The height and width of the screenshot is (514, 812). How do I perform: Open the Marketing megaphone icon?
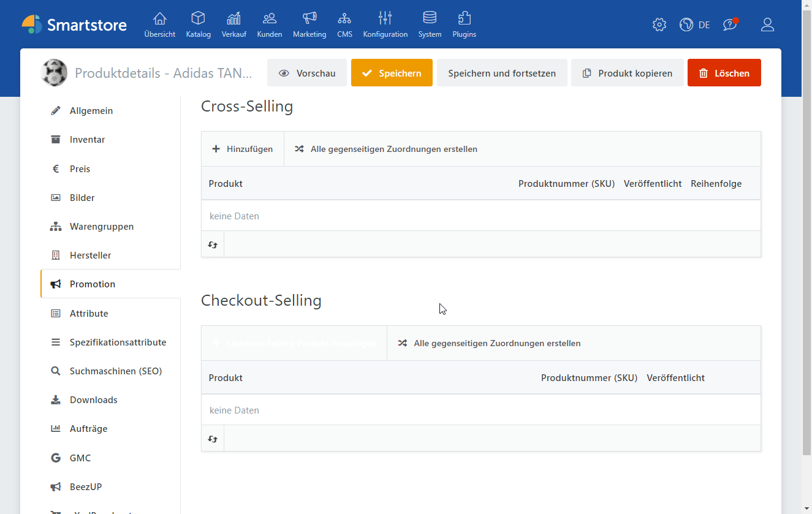point(309,18)
